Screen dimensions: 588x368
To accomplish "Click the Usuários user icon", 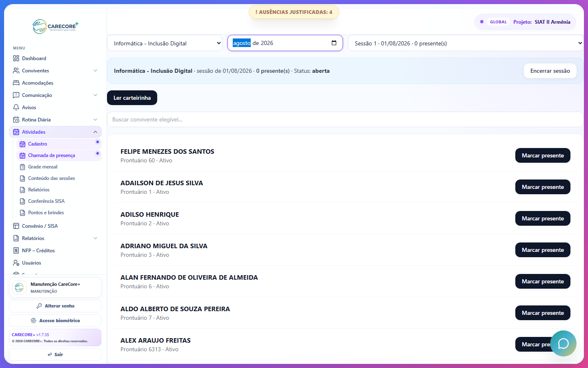I will (x=16, y=263).
